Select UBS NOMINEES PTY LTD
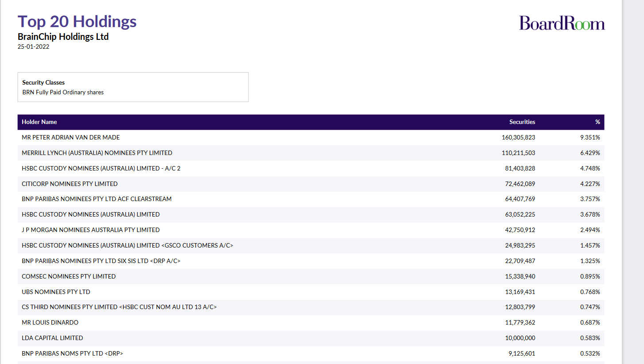The width and height of the screenshot is (644, 364). [56, 292]
